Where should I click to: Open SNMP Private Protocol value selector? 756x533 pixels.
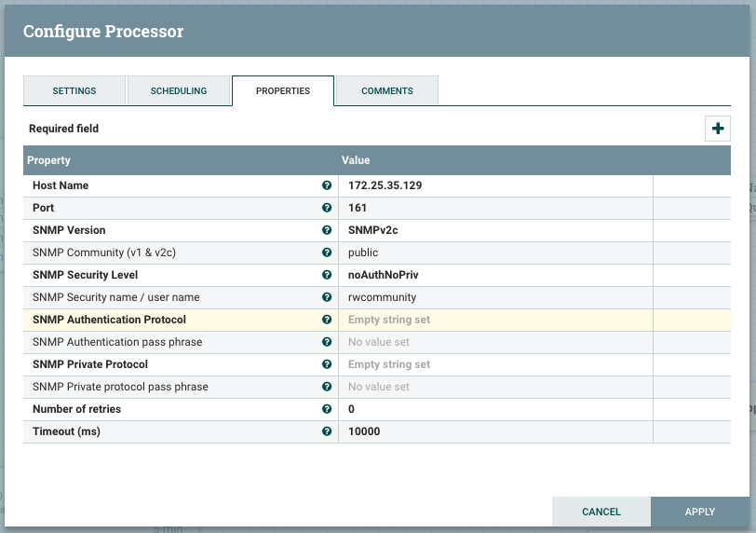pos(493,364)
